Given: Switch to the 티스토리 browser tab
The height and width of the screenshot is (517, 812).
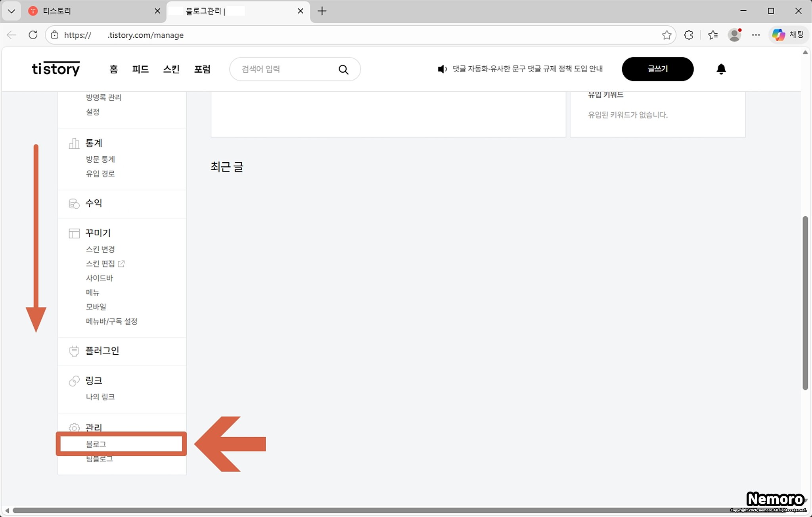Looking at the screenshot, I should pos(57,11).
